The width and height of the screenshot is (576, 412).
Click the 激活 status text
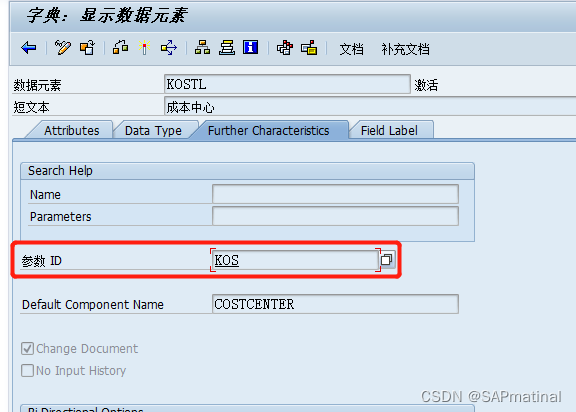click(426, 85)
